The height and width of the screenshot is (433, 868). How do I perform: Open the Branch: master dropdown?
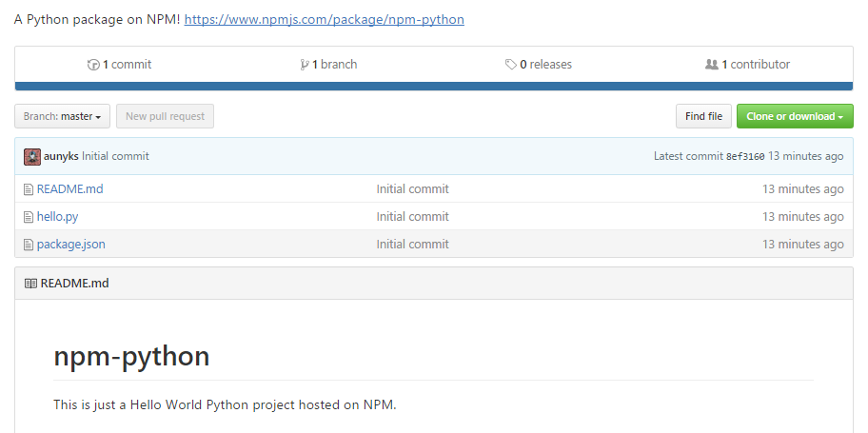pyautogui.click(x=63, y=116)
